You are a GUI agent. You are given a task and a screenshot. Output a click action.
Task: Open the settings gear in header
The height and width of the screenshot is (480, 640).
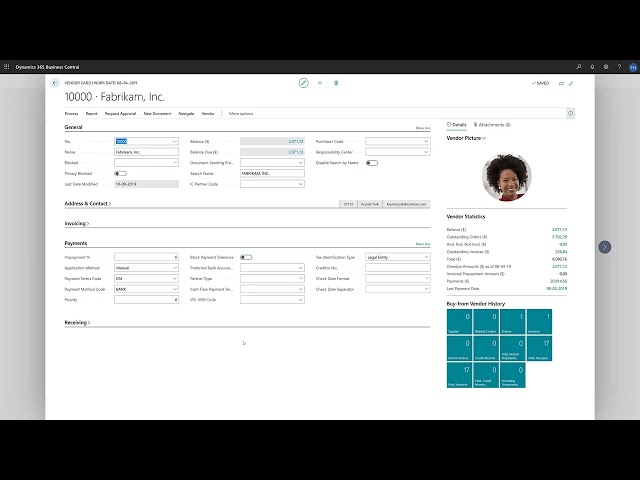(x=606, y=66)
